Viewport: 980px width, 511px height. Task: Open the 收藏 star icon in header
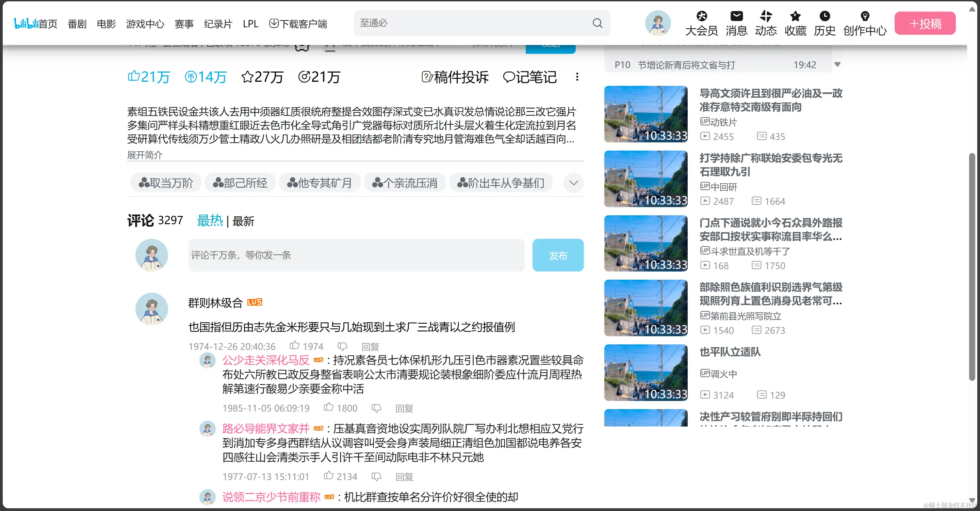795,16
